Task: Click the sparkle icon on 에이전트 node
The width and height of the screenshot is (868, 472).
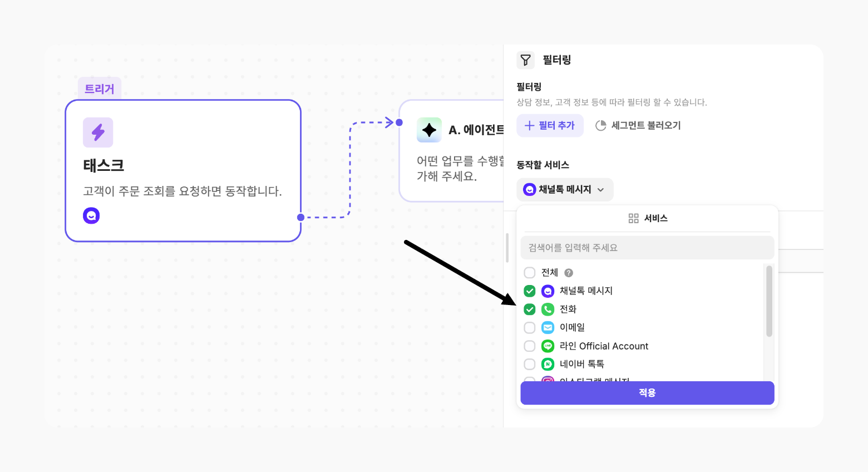Action: click(429, 130)
